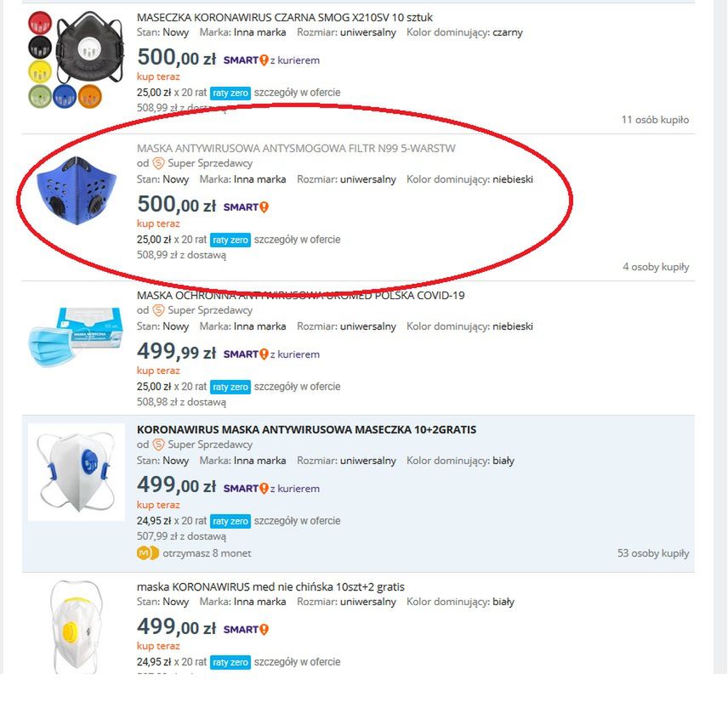
Task: Click Super Sprzedawcy icon under COVID-19 mask title
Action: click(x=159, y=310)
